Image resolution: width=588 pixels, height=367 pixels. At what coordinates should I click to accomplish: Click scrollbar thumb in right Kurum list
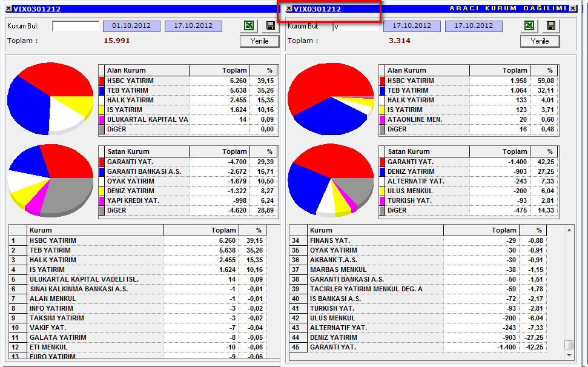coord(569,345)
